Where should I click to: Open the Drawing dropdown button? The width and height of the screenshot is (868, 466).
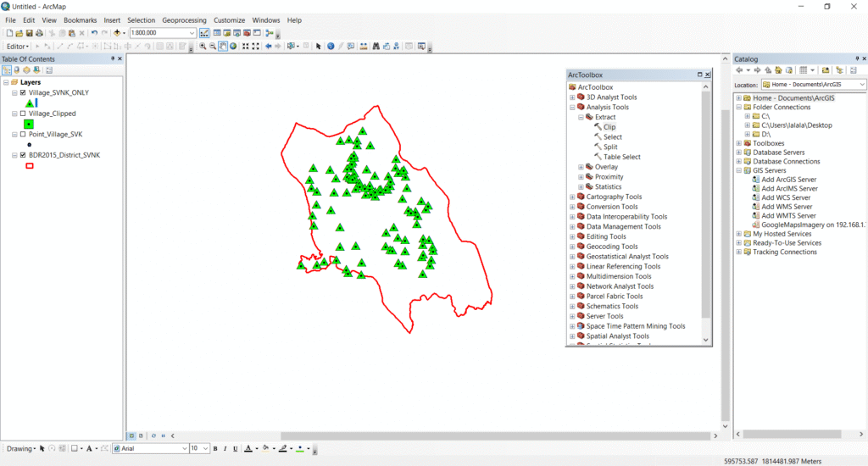pyautogui.click(x=21, y=449)
